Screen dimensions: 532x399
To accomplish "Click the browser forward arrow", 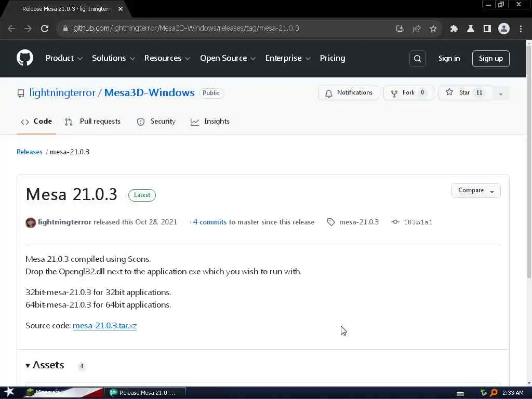I will click(x=28, y=29).
